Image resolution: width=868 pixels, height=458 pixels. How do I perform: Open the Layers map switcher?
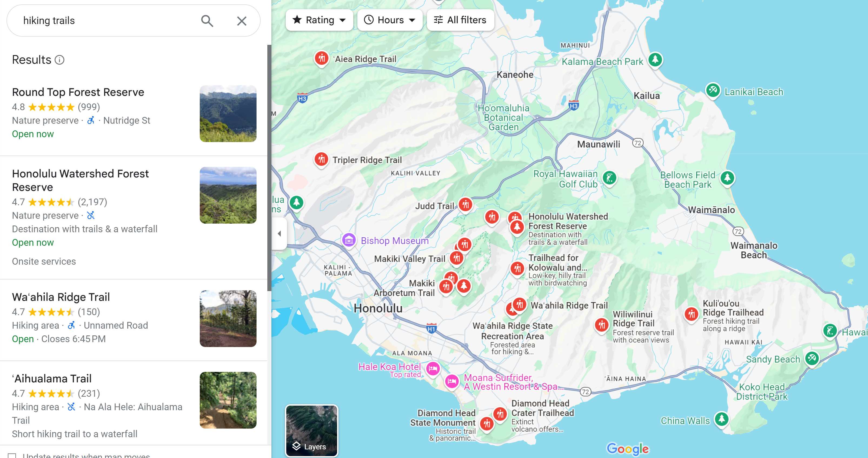(x=312, y=430)
